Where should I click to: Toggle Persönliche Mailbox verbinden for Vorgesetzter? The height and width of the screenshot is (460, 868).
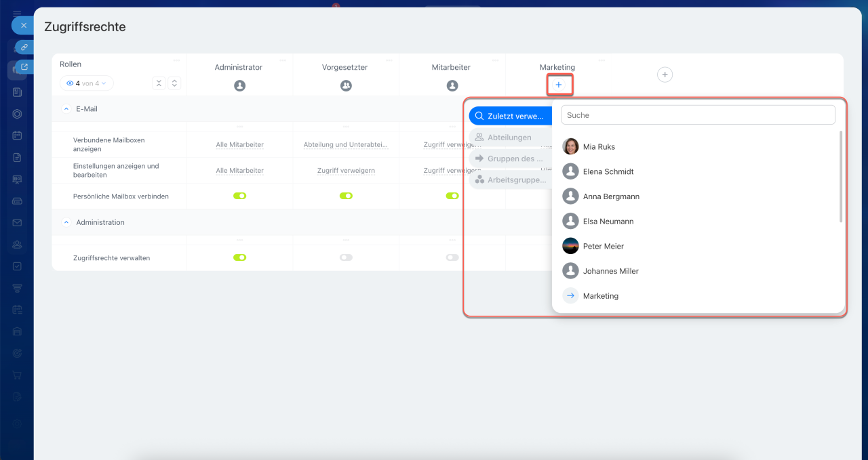tap(346, 196)
